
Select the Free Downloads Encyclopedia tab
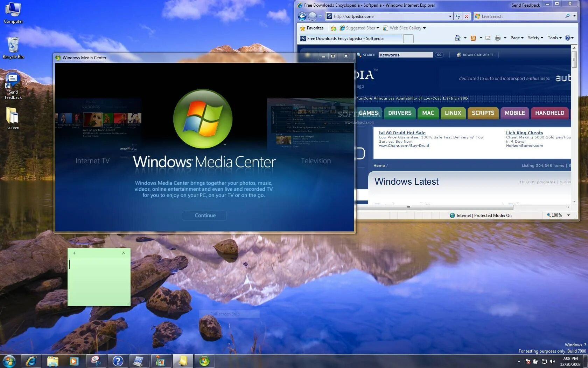(350, 39)
